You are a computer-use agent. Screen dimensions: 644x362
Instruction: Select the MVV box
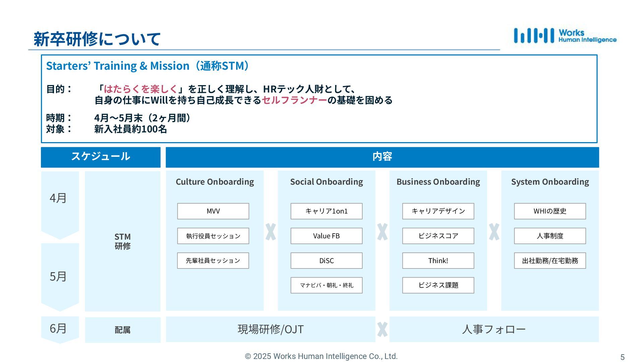point(213,211)
